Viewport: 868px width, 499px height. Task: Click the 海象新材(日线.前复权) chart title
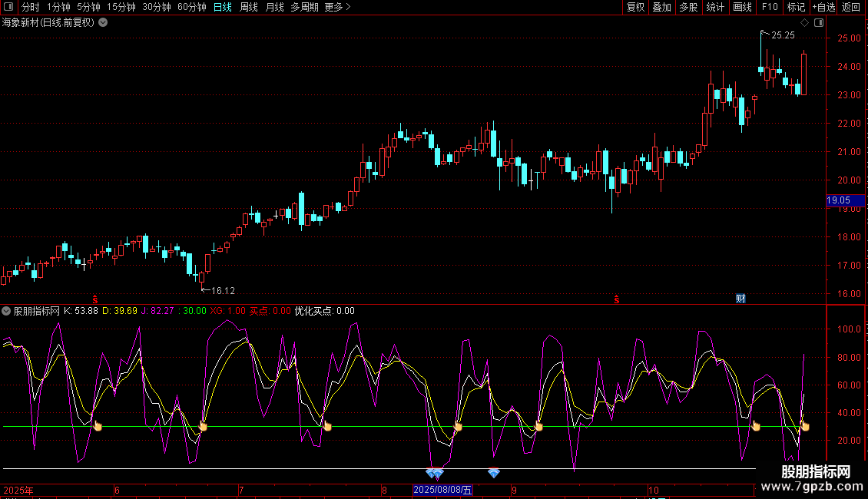[48, 23]
